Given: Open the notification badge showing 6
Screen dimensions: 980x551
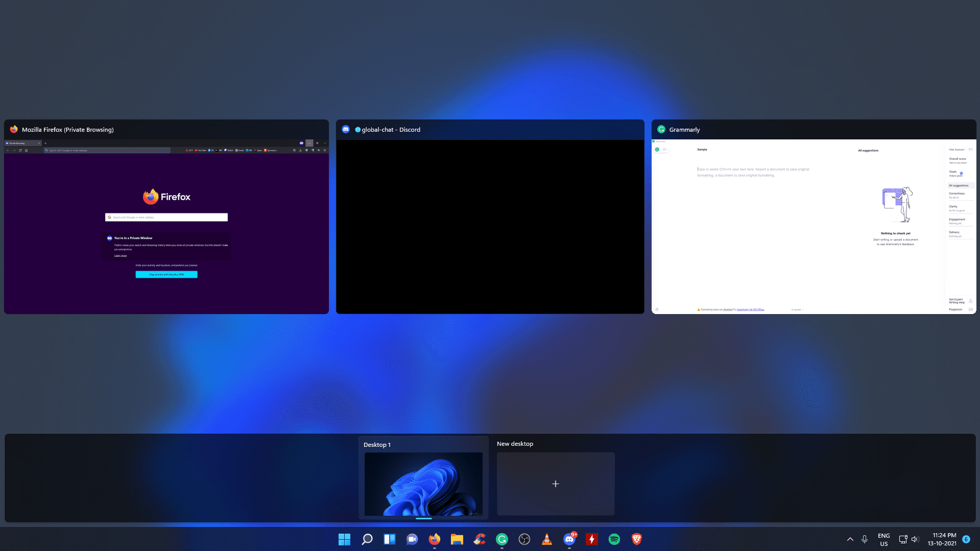Looking at the screenshot, I should tap(966, 539).
